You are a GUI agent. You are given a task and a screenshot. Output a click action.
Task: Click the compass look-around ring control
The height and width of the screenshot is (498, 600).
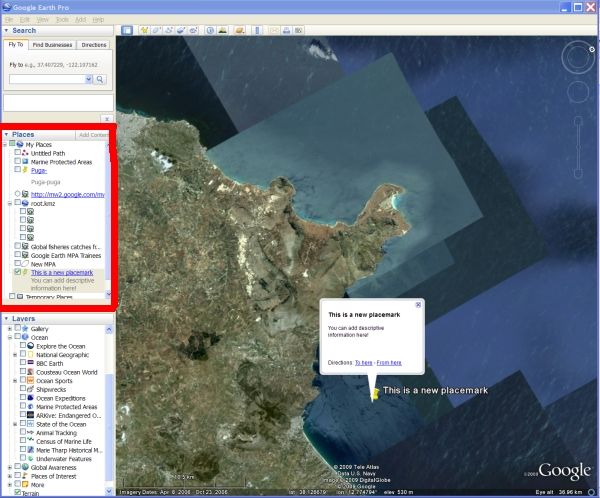(578, 57)
